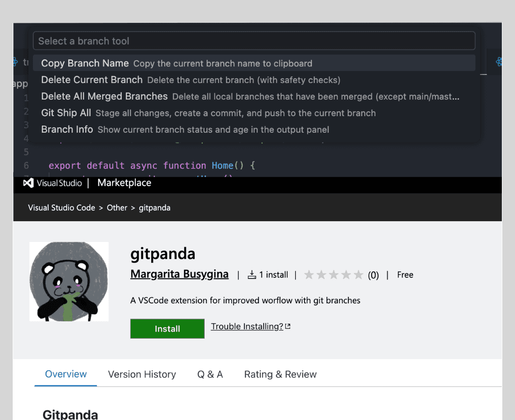Navigate to the Visual Studio Code breadcrumb
The width and height of the screenshot is (515, 420).
(61, 207)
